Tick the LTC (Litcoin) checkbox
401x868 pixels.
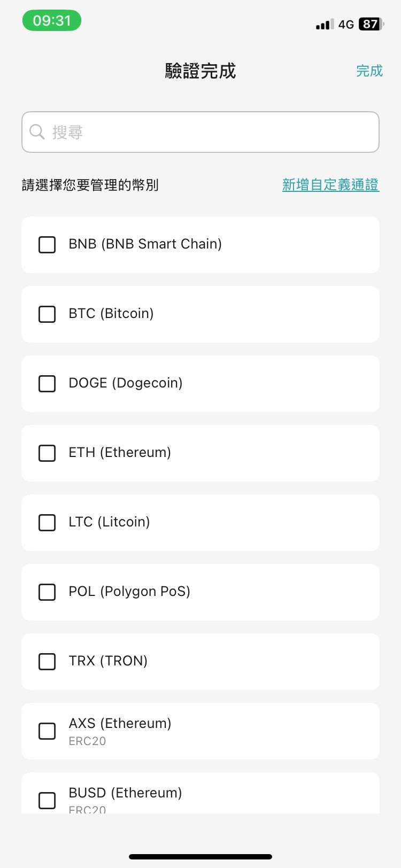tap(47, 523)
